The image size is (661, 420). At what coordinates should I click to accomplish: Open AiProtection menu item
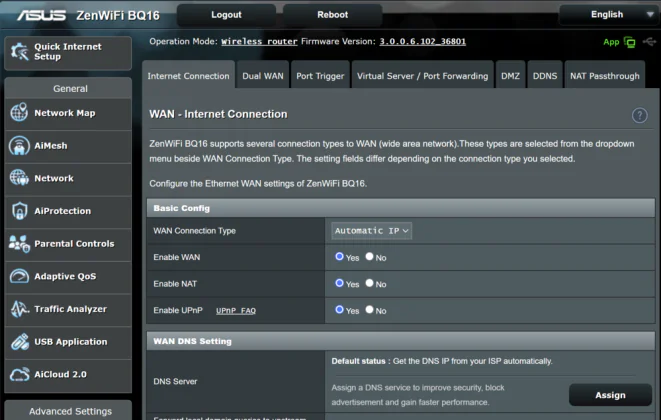[68, 211]
